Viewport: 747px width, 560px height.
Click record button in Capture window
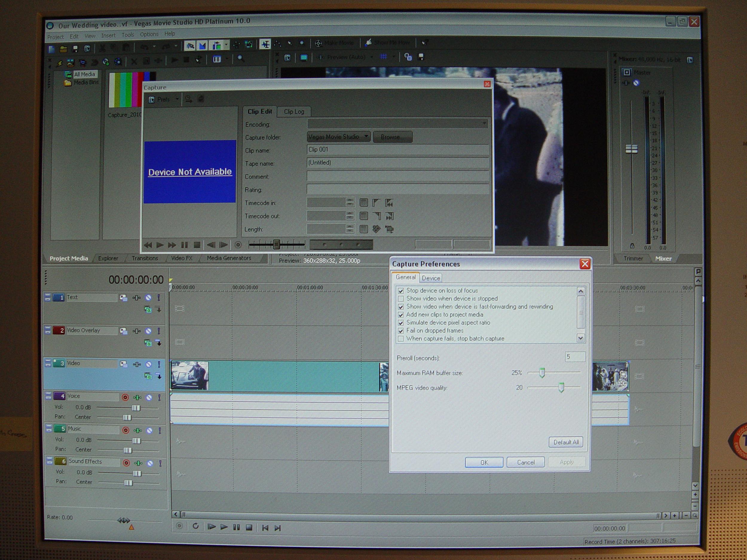(x=238, y=245)
